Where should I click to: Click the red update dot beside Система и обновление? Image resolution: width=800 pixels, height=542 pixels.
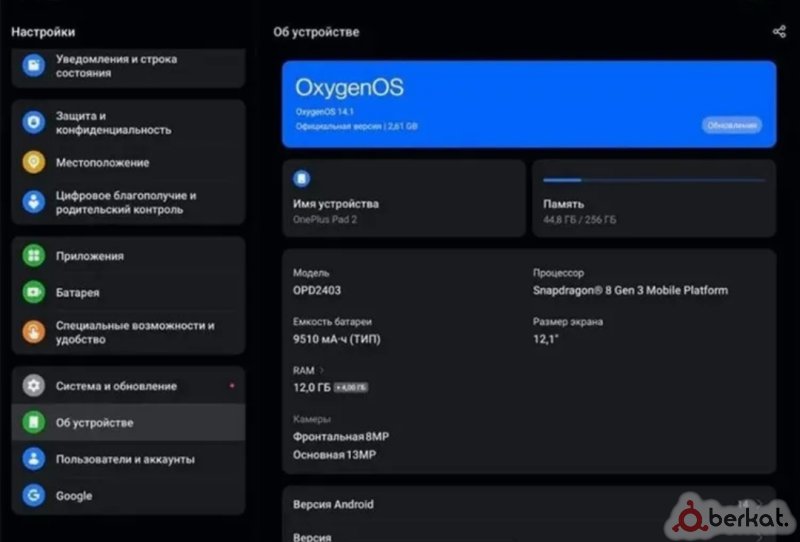click(x=232, y=385)
